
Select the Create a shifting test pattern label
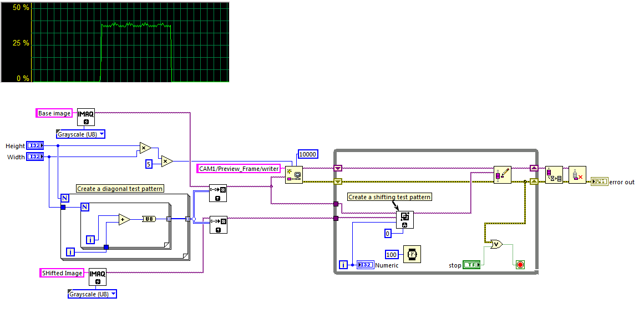coord(389,197)
